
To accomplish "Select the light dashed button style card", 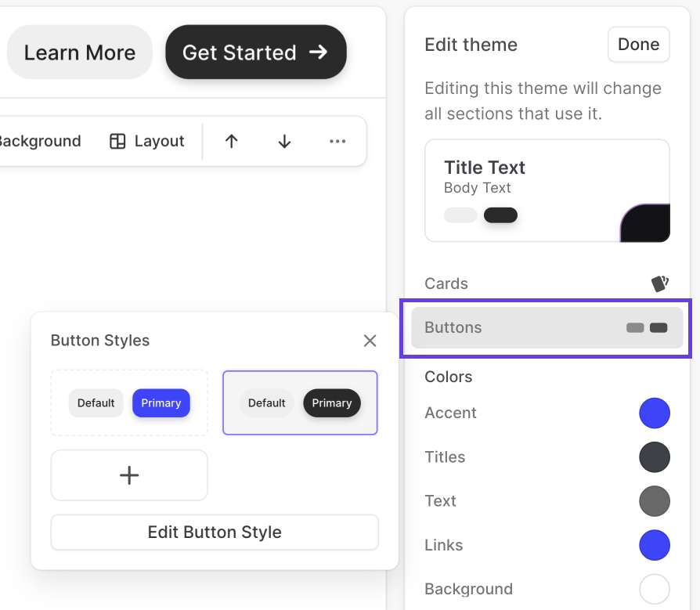I will 128,402.
